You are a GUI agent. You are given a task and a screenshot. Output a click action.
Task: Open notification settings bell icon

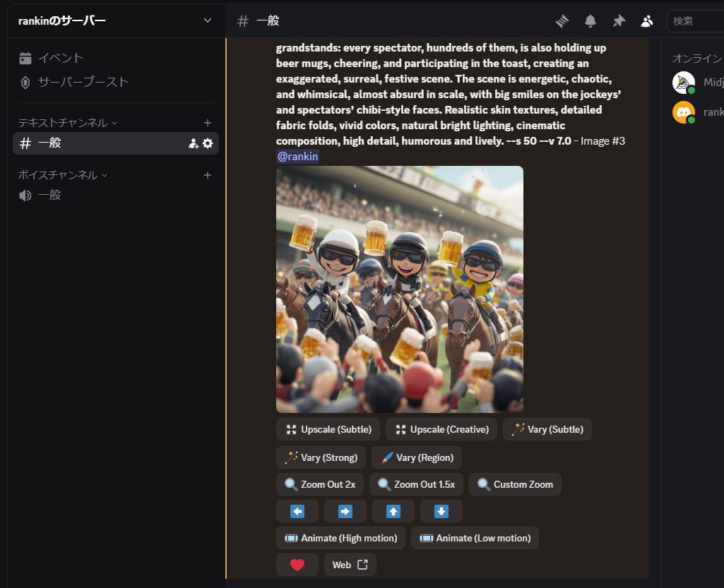(591, 21)
